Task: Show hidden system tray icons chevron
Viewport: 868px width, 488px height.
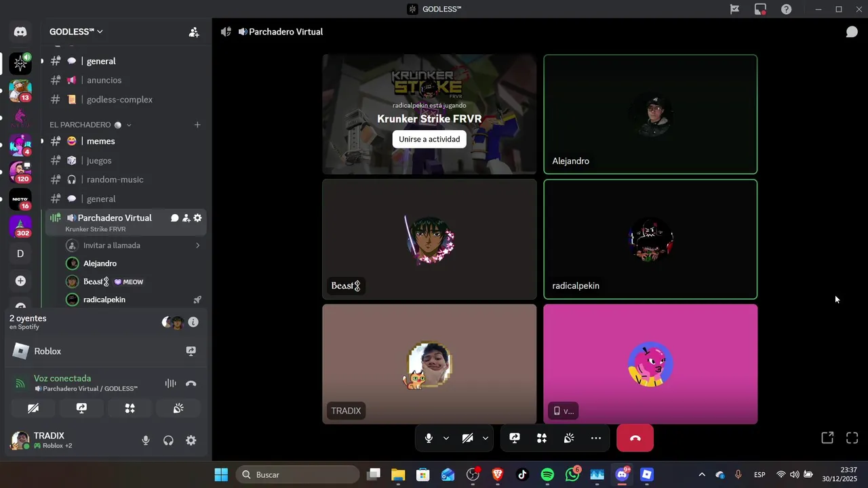Action: pos(702,474)
